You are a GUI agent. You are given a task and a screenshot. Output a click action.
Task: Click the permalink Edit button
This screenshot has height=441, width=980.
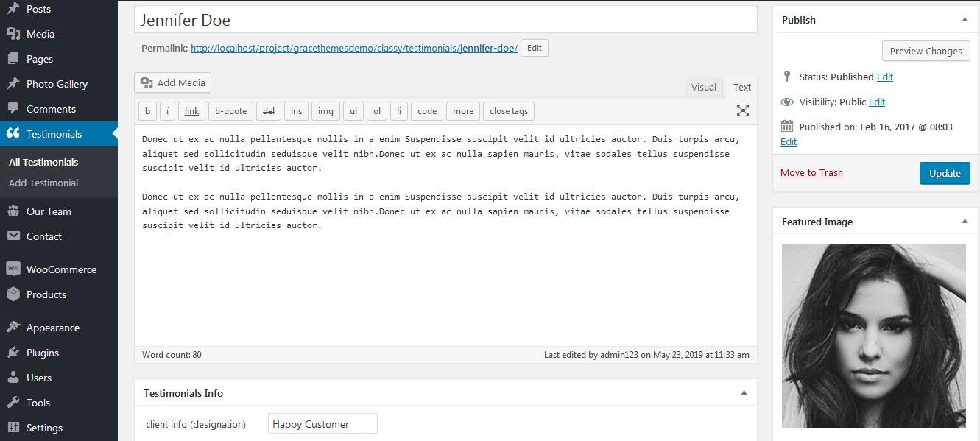[535, 48]
